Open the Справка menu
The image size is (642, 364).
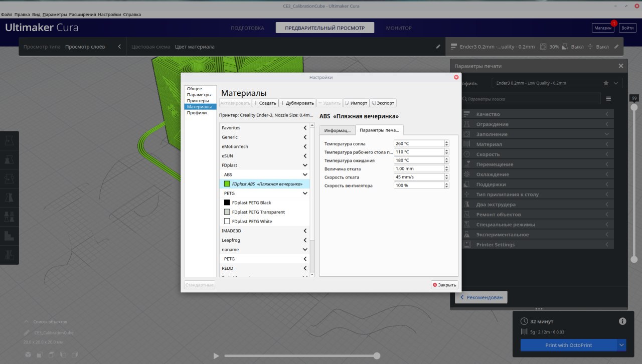tap(132, 15)
